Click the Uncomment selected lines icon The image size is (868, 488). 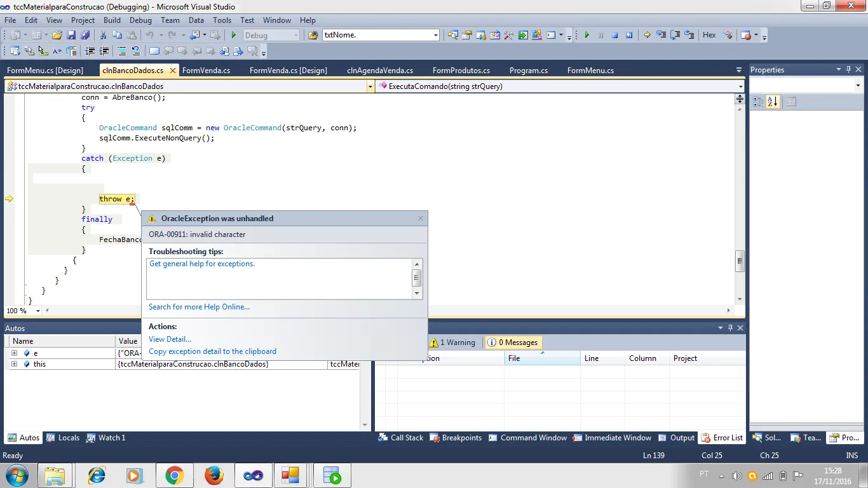pyautogui.click(x=135, y=51)
